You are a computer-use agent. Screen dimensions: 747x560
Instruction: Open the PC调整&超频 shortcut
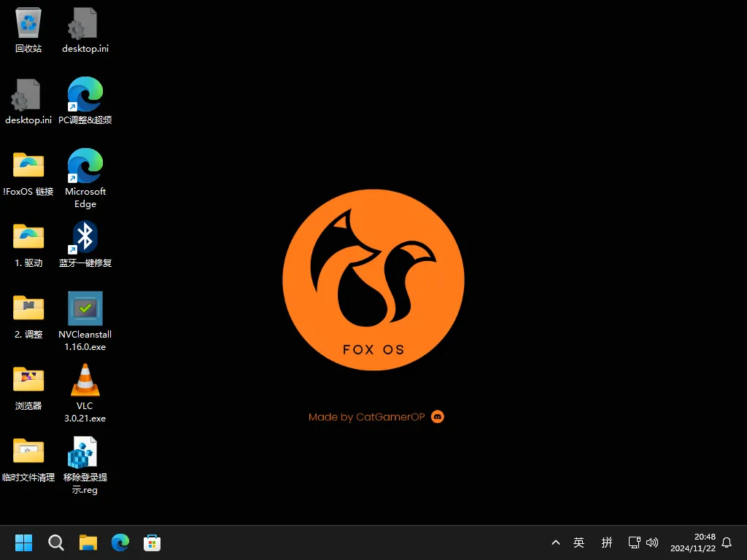(x=85, y=95)
